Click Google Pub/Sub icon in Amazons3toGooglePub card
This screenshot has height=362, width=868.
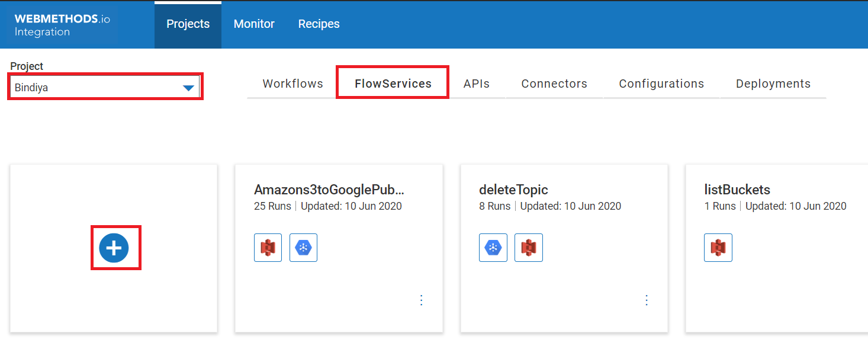(303, 248)
